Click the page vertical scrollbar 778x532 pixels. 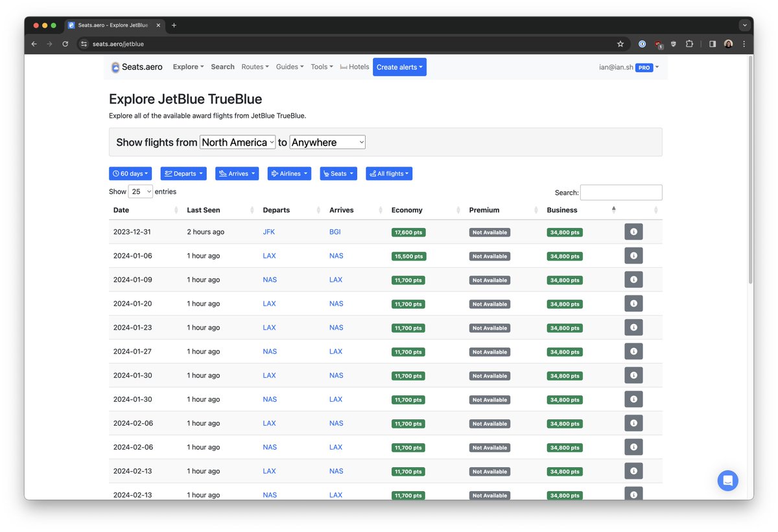click(x=751, y=168)
